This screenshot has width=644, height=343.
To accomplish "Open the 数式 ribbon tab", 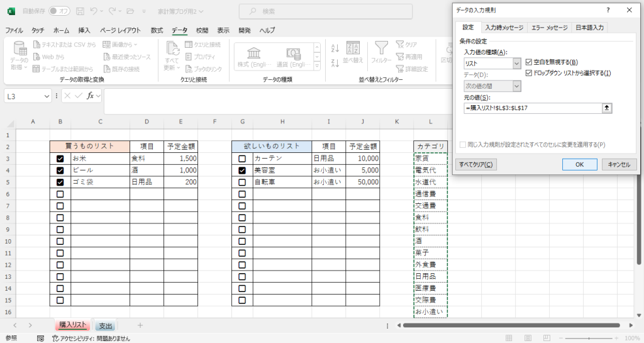I will tap(157, 30).
